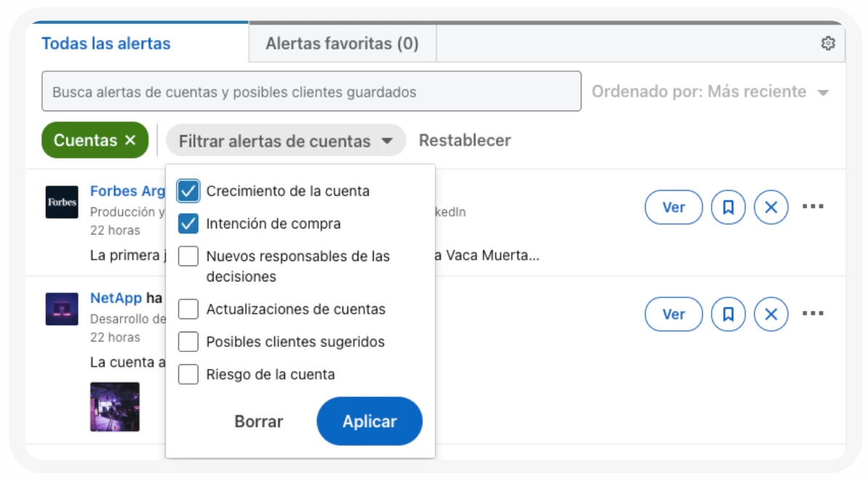The image size is (868, 480).
Task: Uncheck Intención de compra checkbox
Action: point(188,223)
